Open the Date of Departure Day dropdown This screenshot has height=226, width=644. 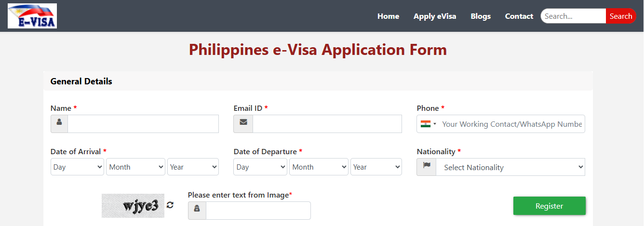(260, 167)
